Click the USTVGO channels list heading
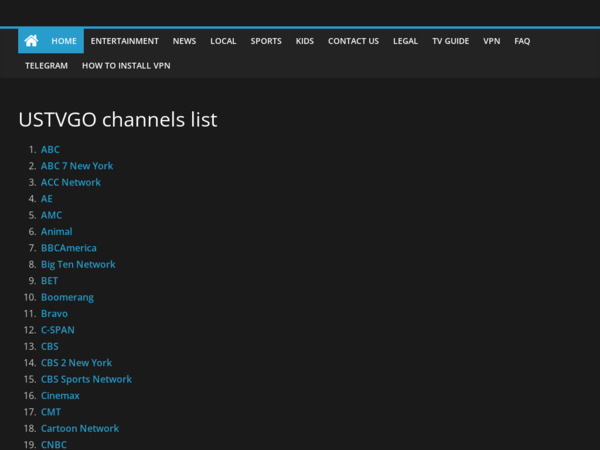The height and width of the screenshot is (450, 600). click(x=118, y=119)
